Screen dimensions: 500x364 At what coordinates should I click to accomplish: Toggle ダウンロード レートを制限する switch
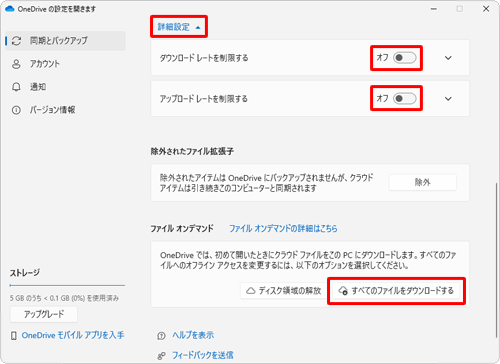coord(405,58)
